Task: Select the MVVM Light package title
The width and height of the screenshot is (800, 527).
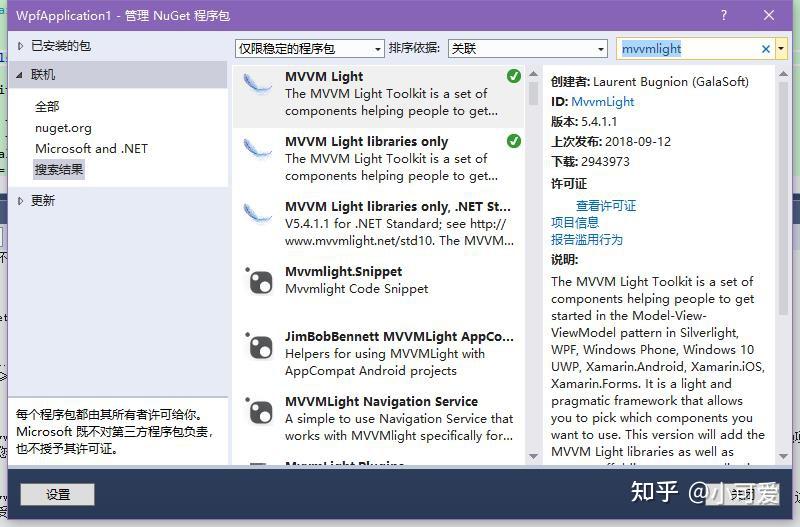Action: tap(324, 77)
